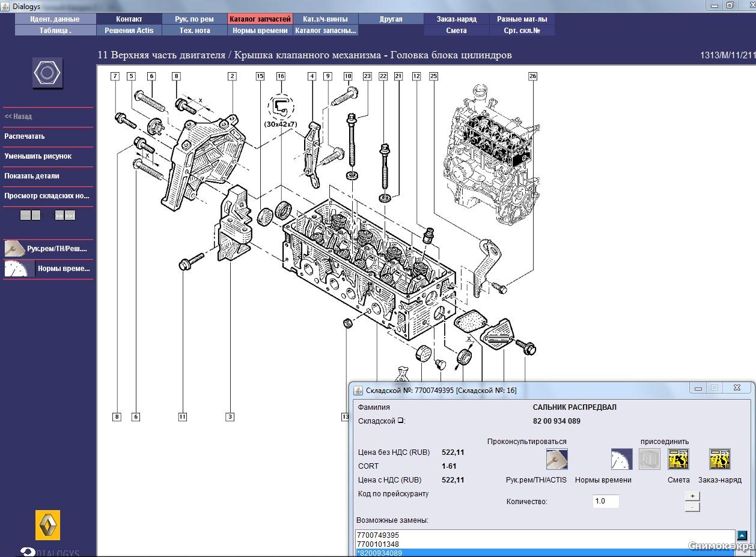Screen dimensions: 756x557
Task: Click Распечатать to print the page
Action: [25, 136]
